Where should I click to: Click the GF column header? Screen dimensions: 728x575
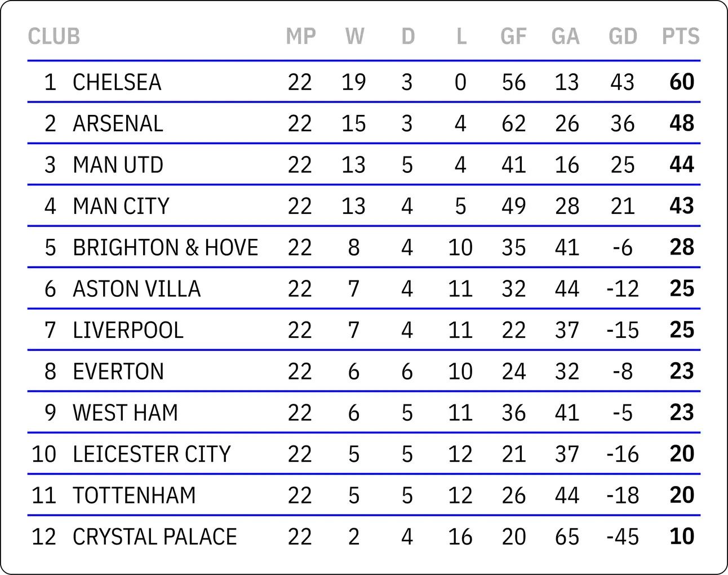coord(513,37)
